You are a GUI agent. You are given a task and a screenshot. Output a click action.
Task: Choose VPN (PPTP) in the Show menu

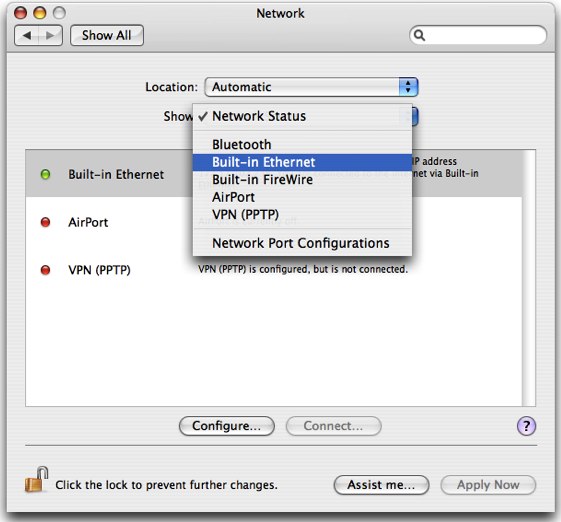tap(302, 215)
